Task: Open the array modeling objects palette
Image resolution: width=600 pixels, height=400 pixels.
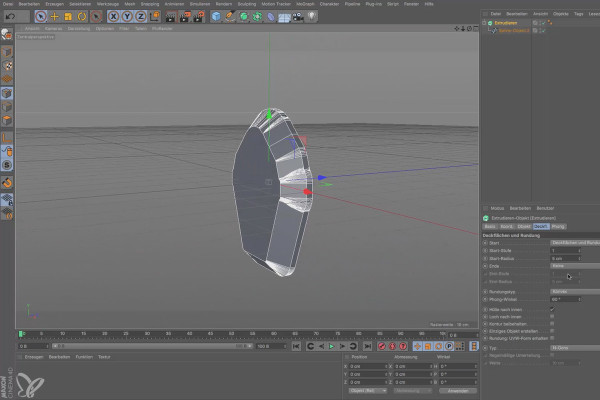Action: pyautogui.click(x=258, y=16)
